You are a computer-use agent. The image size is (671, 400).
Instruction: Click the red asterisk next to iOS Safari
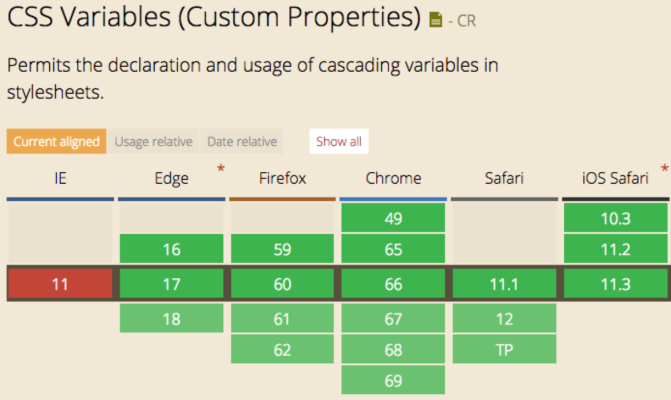[x=664, y=168]
